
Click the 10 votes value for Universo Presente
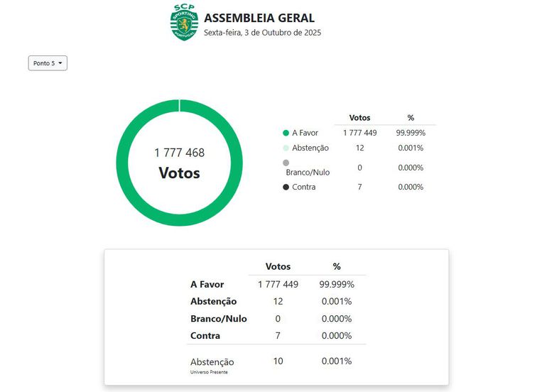278,361
